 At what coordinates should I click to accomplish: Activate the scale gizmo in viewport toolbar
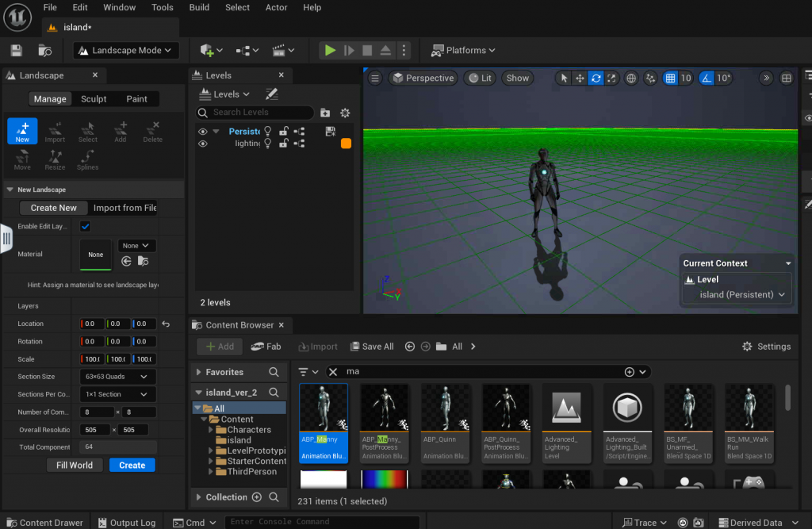coord(611,79)
